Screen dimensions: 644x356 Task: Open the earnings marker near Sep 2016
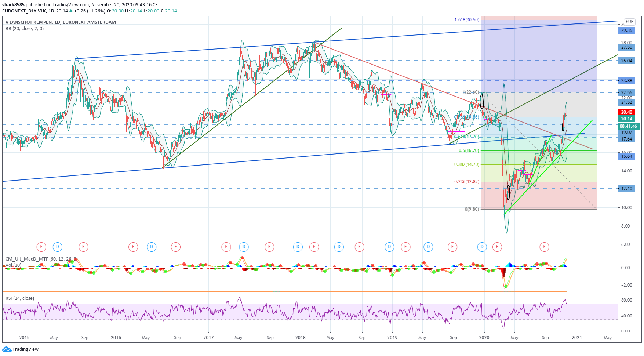(x=176, y=247)
